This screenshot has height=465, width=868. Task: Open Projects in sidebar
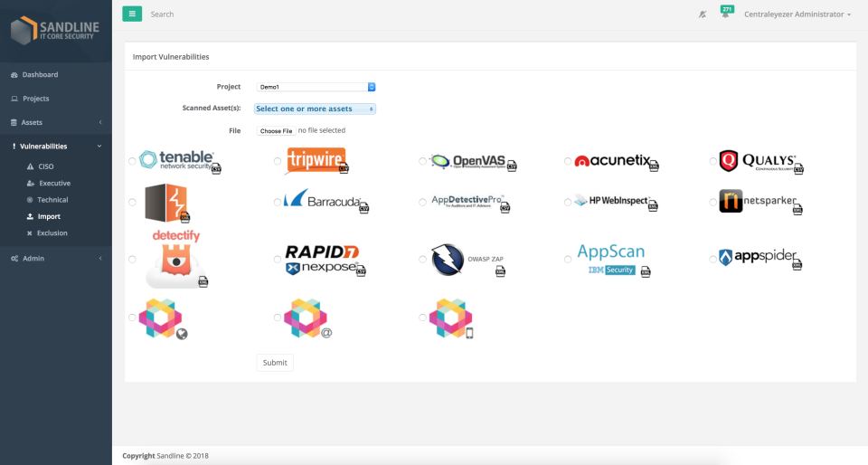pos(56,99)
